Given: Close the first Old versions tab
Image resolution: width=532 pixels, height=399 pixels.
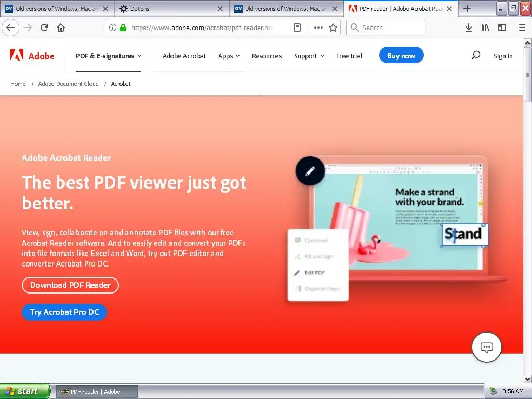Looking at the screenshot, I should coord(105,9).
